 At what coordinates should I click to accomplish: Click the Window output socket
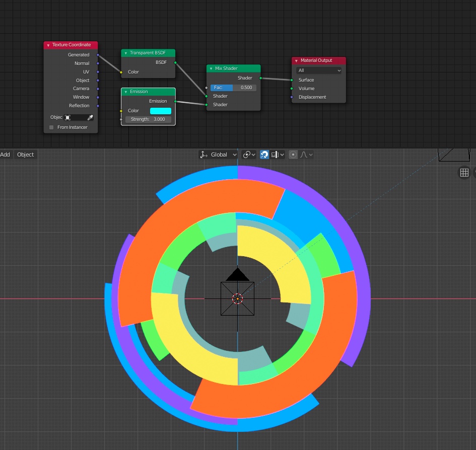click(x=98, y=98)
